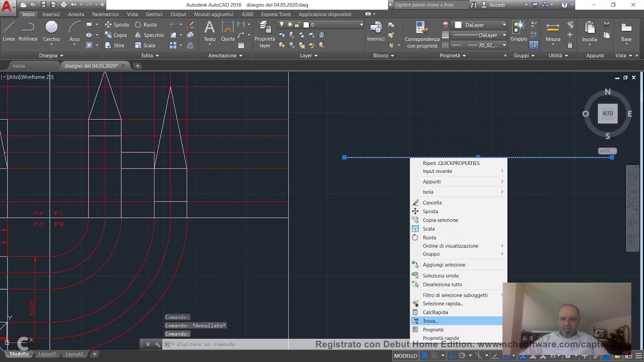644x362 pixels.
Task: Click Corrispondenza con proprietà icon
Action: tap(422, 34)
